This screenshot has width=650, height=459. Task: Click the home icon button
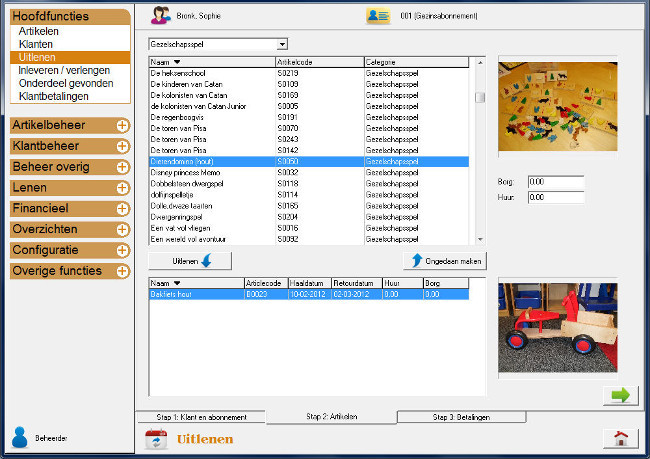(620, 438)
